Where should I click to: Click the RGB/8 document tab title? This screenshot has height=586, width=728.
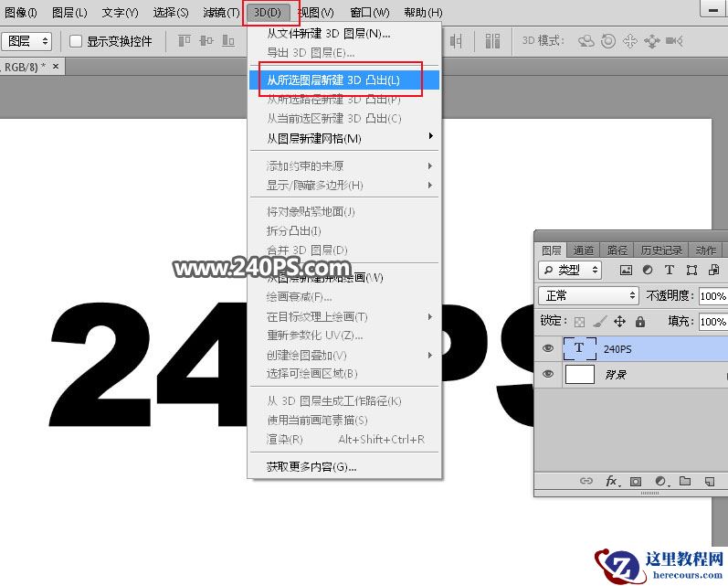coord(23,67)
